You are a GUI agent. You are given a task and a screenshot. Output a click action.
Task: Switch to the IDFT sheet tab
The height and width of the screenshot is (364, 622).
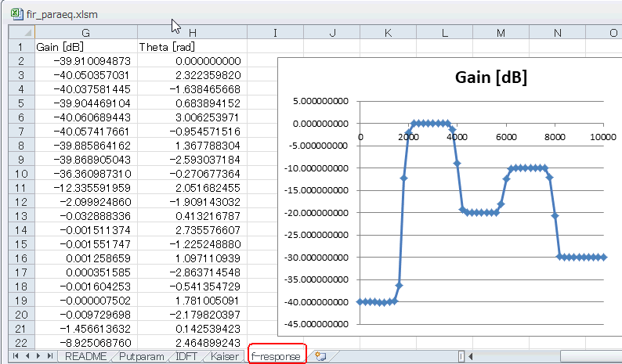(186, 356)
